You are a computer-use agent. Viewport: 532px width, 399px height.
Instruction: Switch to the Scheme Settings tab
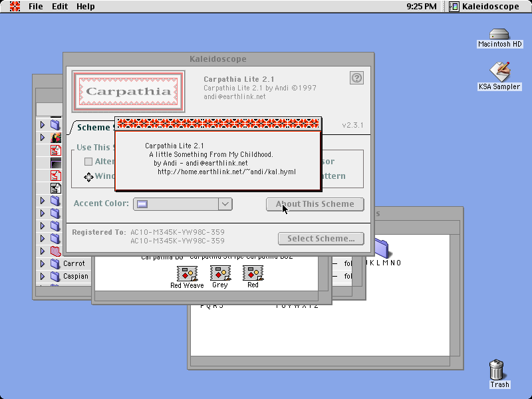92,127
